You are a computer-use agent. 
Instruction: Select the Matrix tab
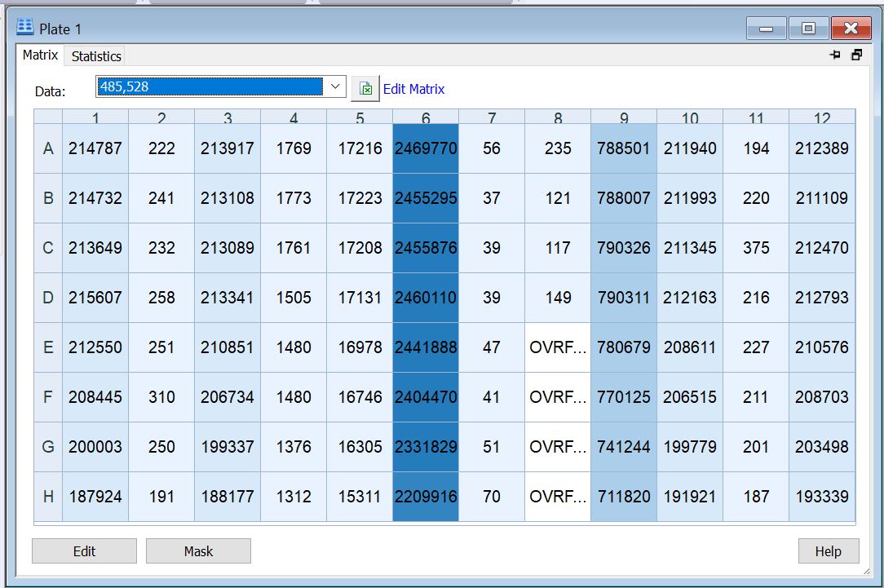(40, 55)
